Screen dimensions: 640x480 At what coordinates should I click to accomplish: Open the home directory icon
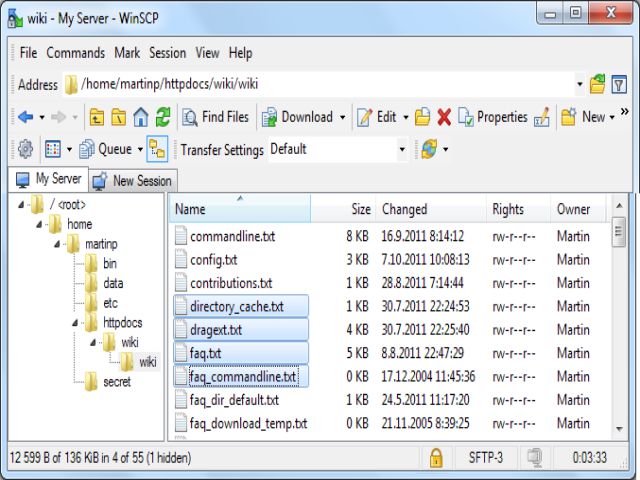coord(141,117)
